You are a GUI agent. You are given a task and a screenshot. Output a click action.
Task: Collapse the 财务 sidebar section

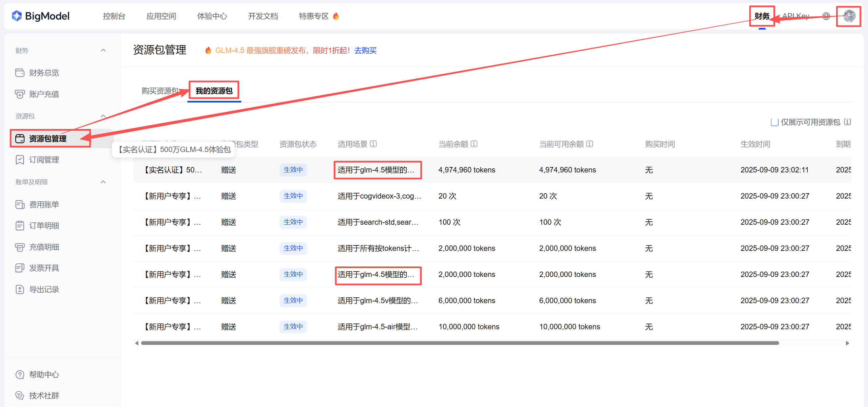coord(103,50)
